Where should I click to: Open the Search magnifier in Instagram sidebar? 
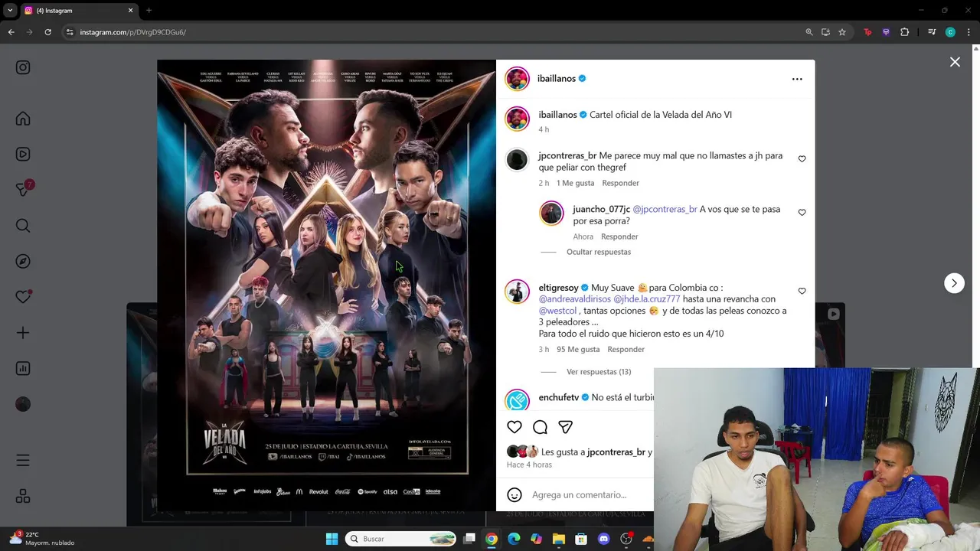[x=23, y=225]
